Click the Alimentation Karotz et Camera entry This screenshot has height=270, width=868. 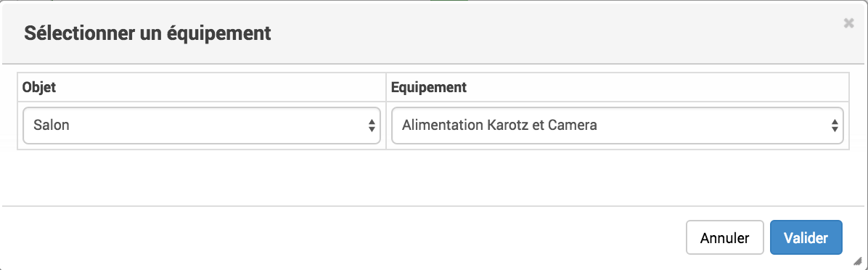tap(499, 126)
